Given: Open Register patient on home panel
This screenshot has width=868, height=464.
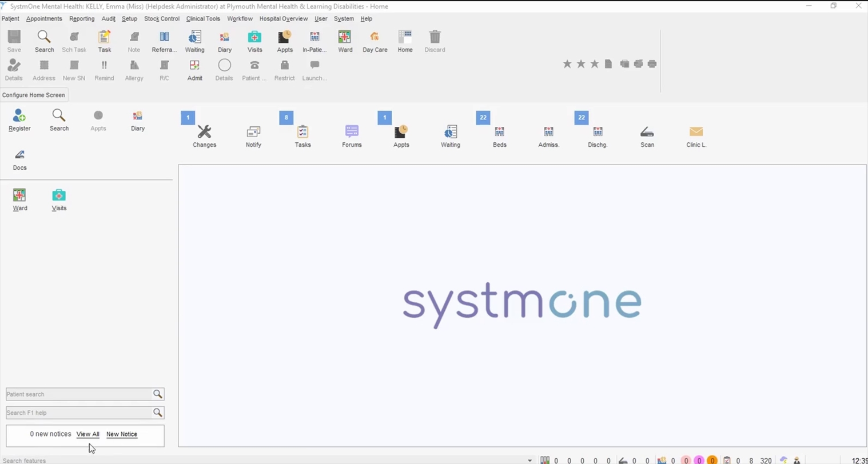Looking at the screenshot, I should click(x=19, y=120).
